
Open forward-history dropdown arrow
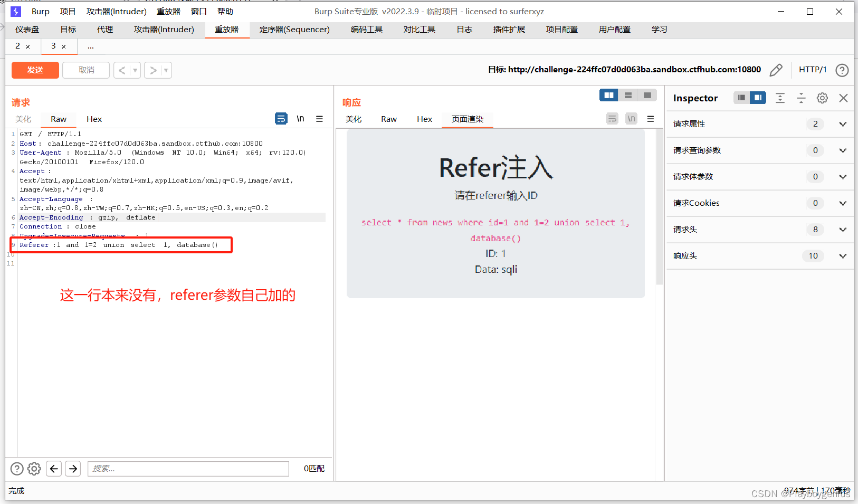(166, 70)
